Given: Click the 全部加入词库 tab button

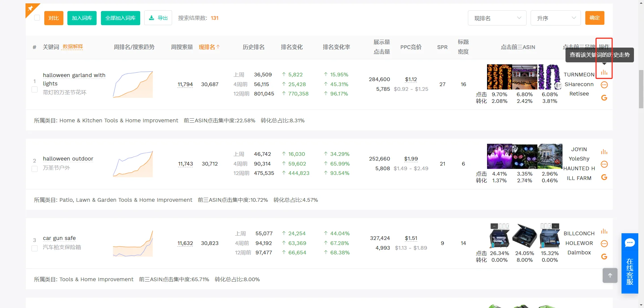Looking at the screenshot, I should point(120,18).
